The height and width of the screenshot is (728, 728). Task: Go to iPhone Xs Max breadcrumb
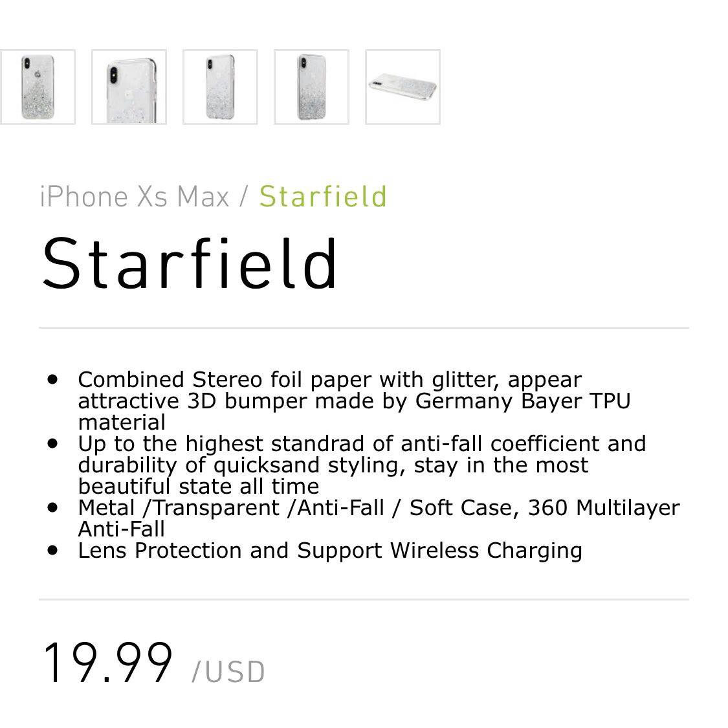click(x=135, y=197)
